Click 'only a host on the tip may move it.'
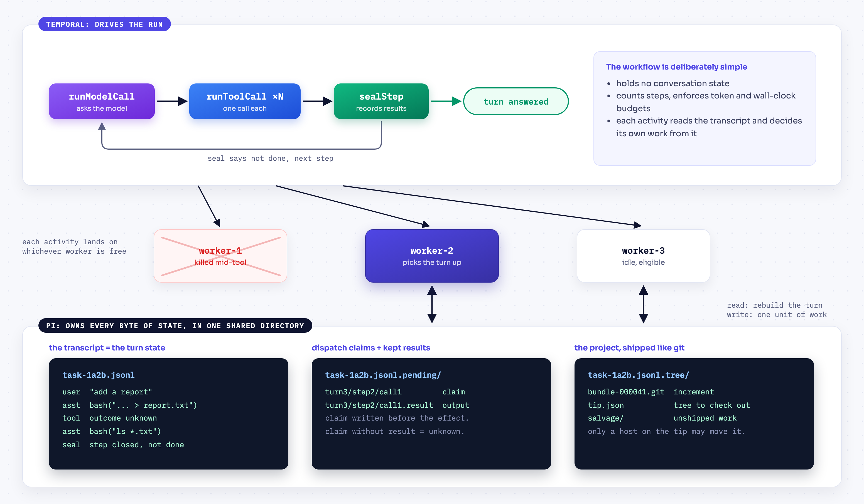This screenshot has height=504, width=864. point(666,431)
